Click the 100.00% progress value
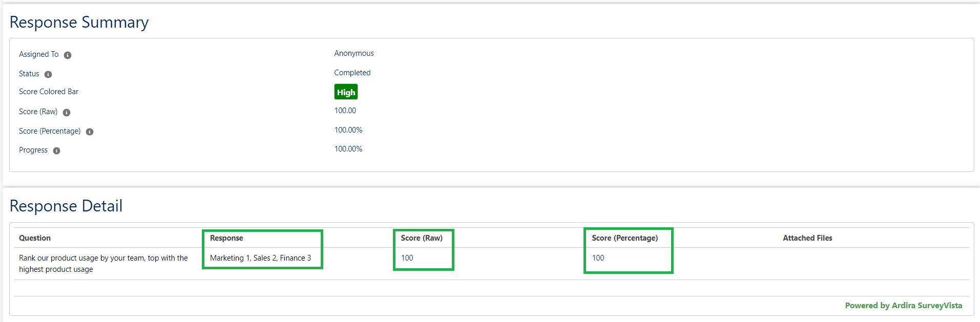Screen dimensions: 980x322 348,149
